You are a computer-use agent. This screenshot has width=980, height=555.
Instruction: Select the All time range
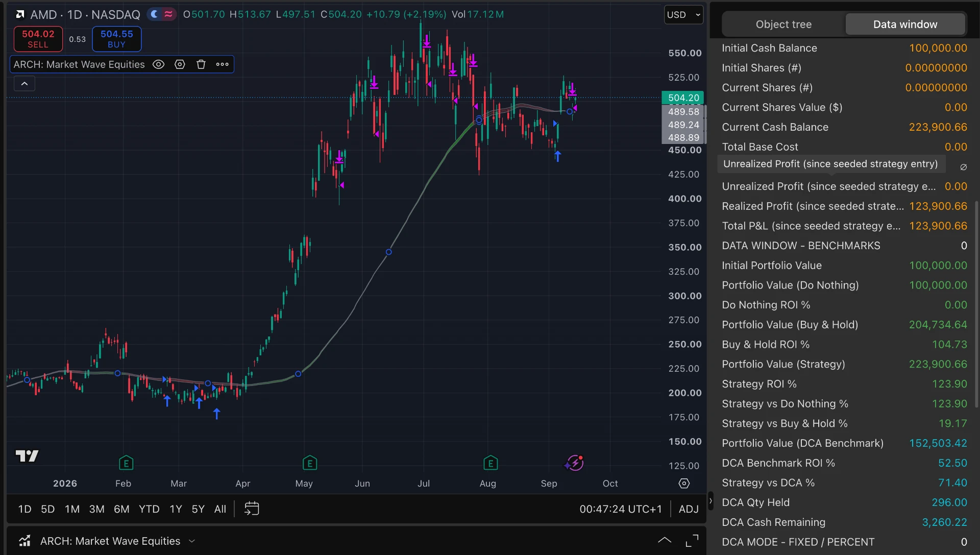coord(220,509)
